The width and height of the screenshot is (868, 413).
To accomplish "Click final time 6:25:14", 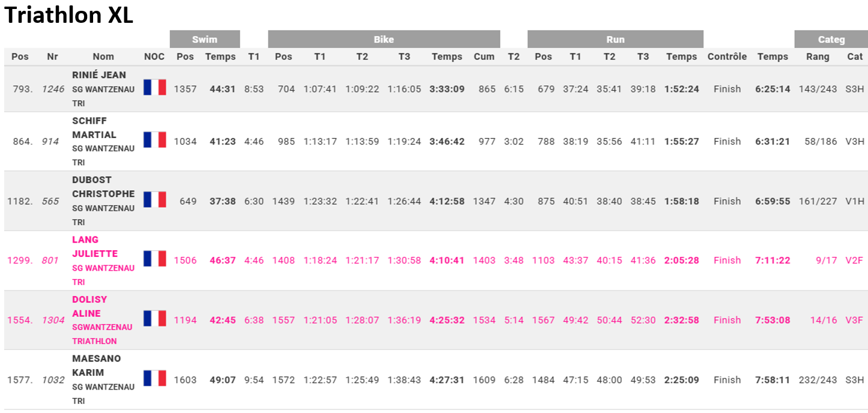I will [x=772, y=89].
